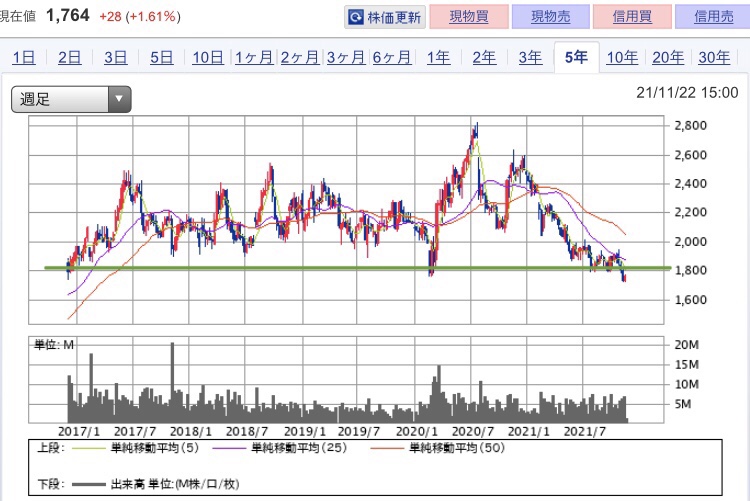750x501 pixels.
Task: Click the 20M volume axis label
Action: tap(686, 345)
